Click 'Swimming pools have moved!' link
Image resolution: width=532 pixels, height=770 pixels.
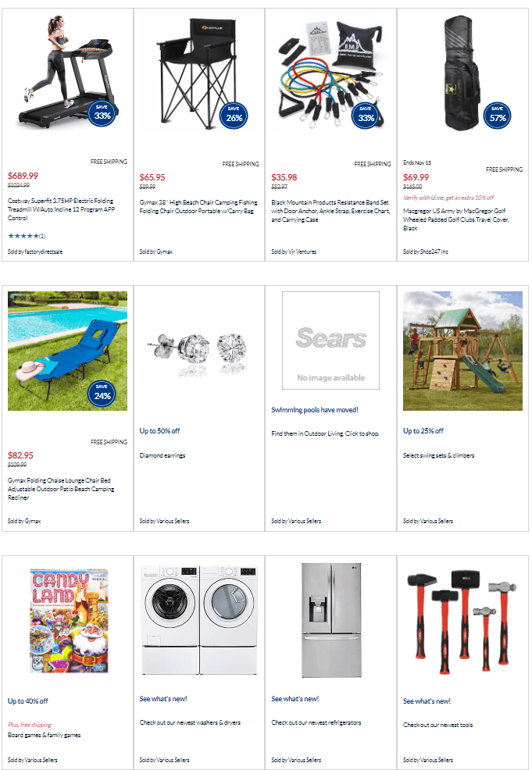[x=315, y=410]
